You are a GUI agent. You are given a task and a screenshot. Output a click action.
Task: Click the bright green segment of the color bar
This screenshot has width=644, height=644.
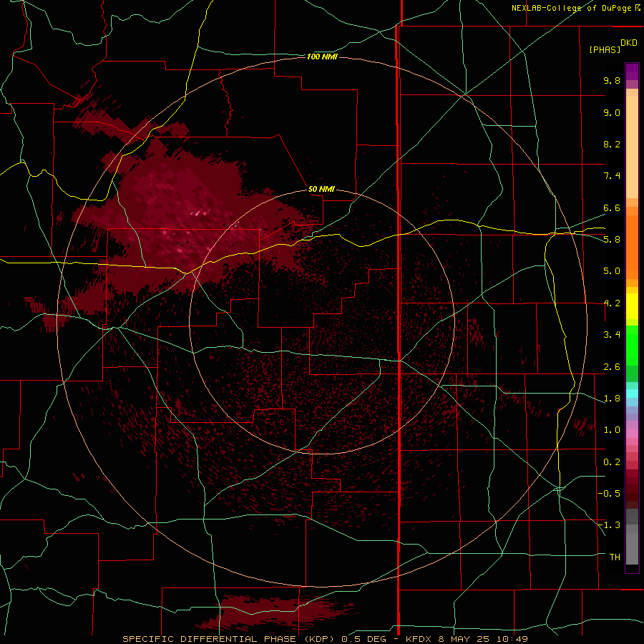(x=632, y=345)
